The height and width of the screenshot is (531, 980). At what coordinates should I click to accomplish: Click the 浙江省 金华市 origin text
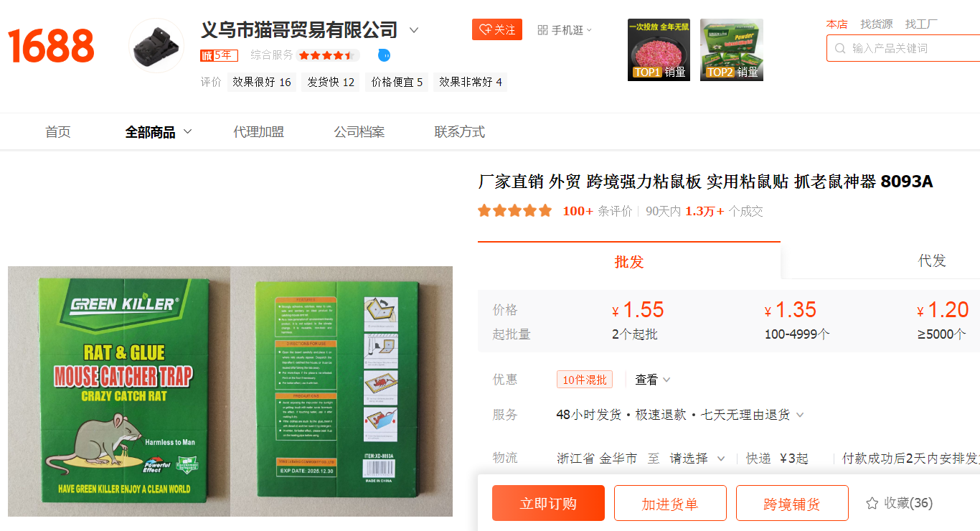[597, 459]
